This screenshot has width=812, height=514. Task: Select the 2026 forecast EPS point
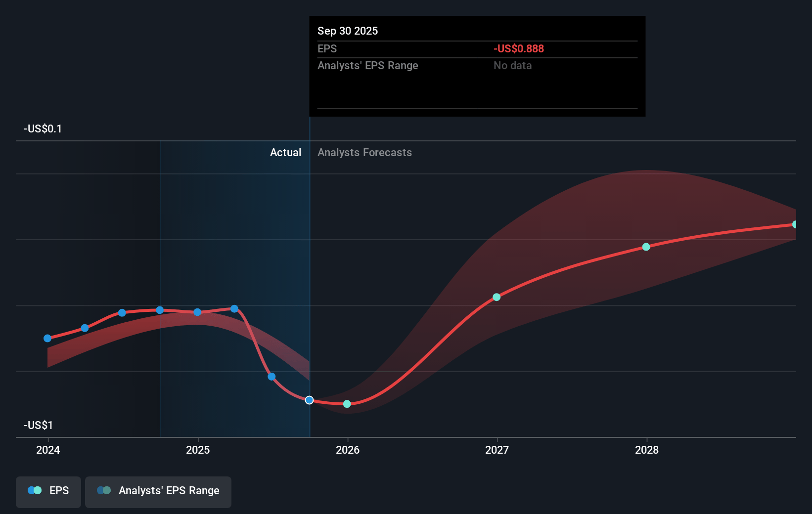tap(347, 404)
